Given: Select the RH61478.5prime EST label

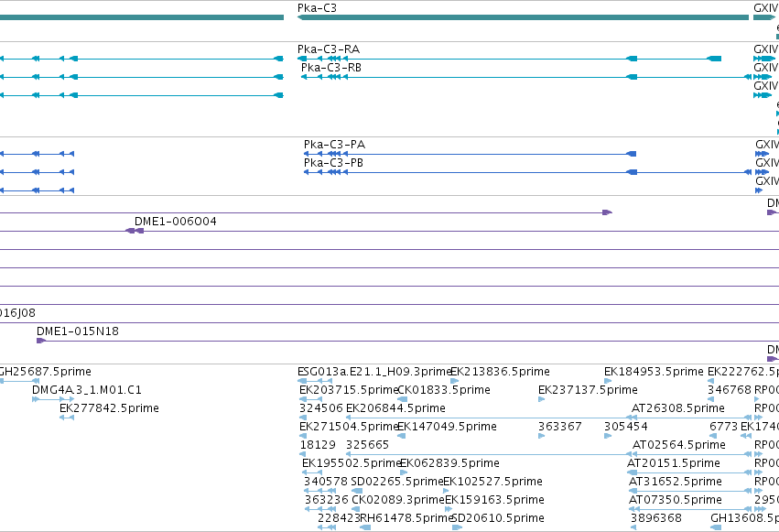Looking at the screenshot, I should 406,518.
